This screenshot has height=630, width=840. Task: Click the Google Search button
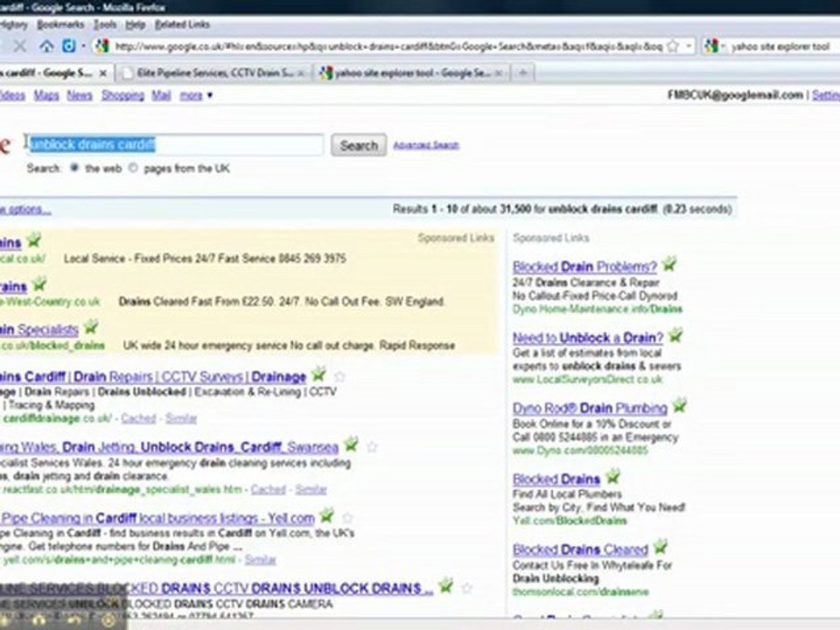359,145
